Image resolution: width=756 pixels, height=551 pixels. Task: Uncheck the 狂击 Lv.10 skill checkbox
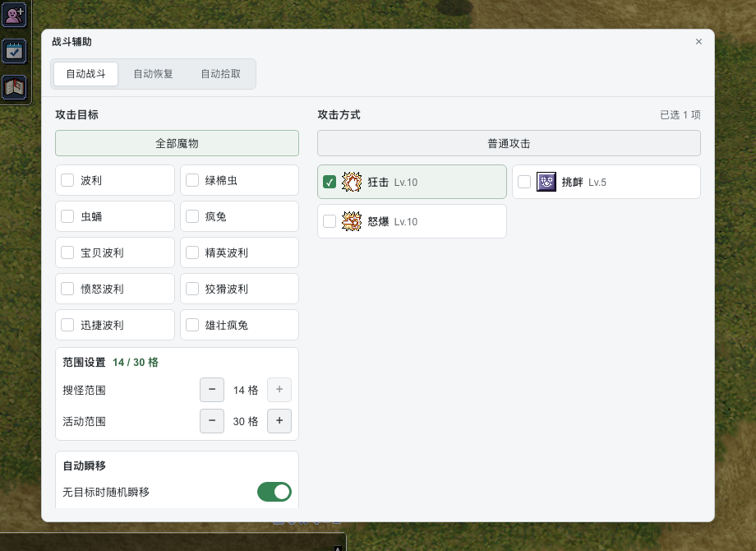pos(330,182)
